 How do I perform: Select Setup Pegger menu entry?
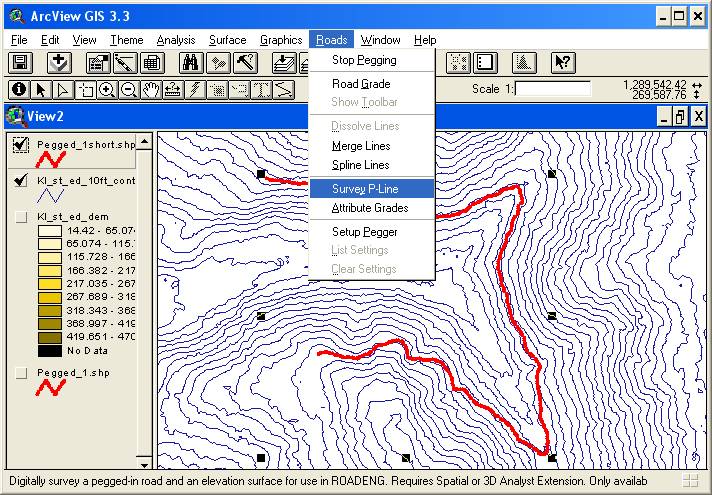pyautogui.click(x=364, y=232)
